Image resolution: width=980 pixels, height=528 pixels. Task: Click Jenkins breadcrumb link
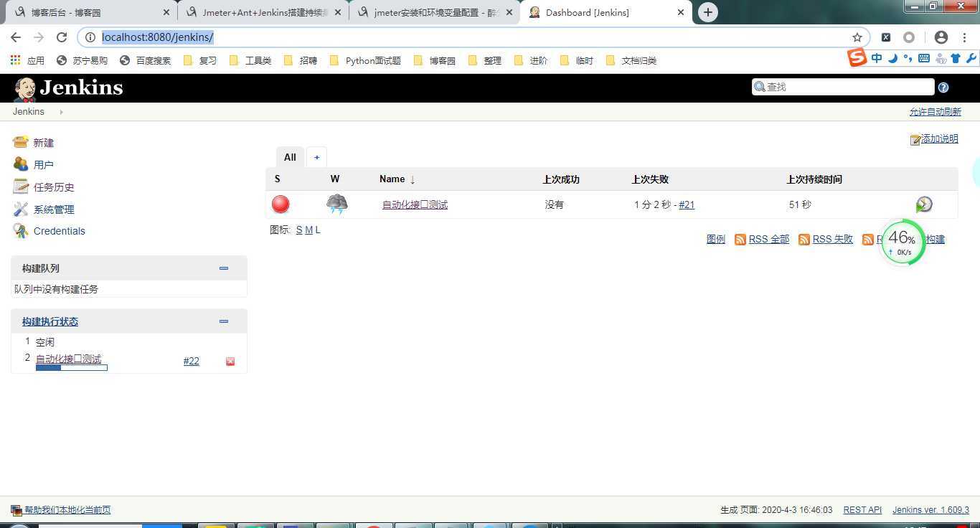[29, 111]
